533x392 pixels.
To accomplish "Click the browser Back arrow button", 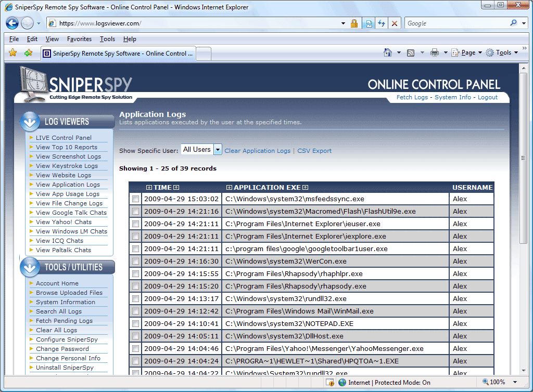I will pyautogui.click(x=12, y=23).
